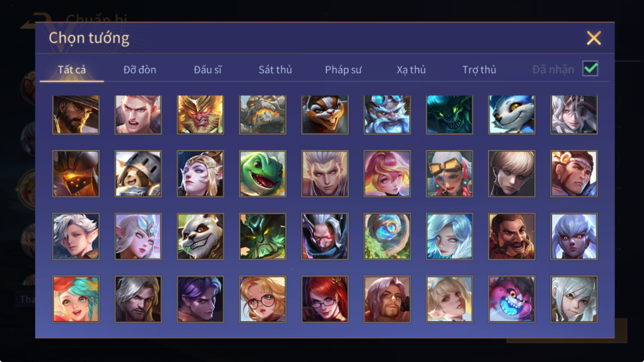
Task: Select the cowboy-hat bearded hero portrait
Action: tap(76, 114)
